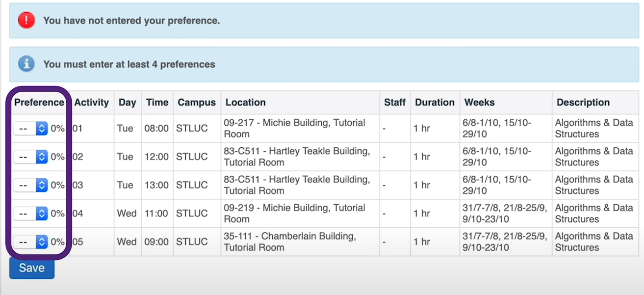Click the Location column header

[x=246, y=103]
